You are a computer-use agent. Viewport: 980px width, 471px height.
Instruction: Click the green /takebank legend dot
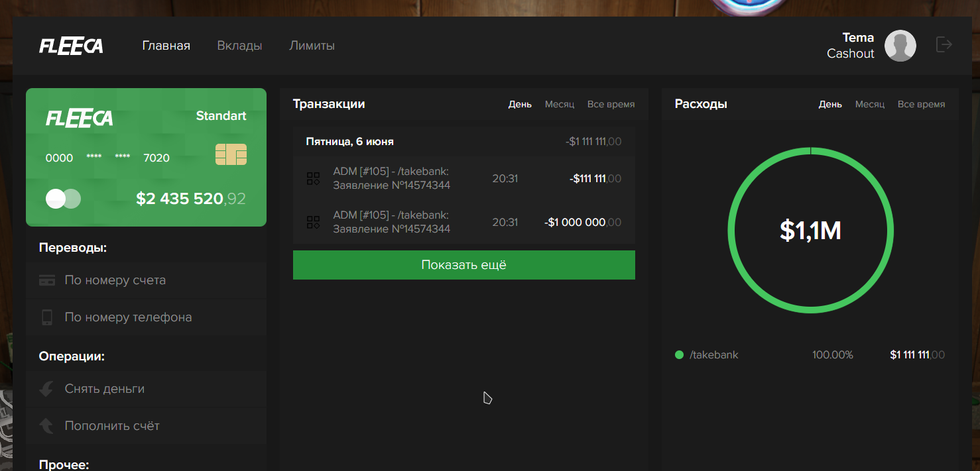click(679, 355)
